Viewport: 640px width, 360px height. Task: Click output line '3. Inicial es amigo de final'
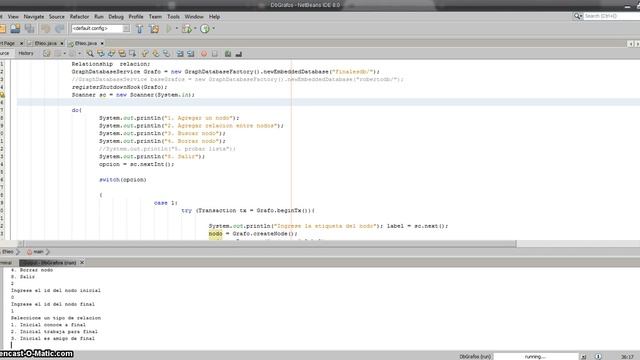[53, 338]
